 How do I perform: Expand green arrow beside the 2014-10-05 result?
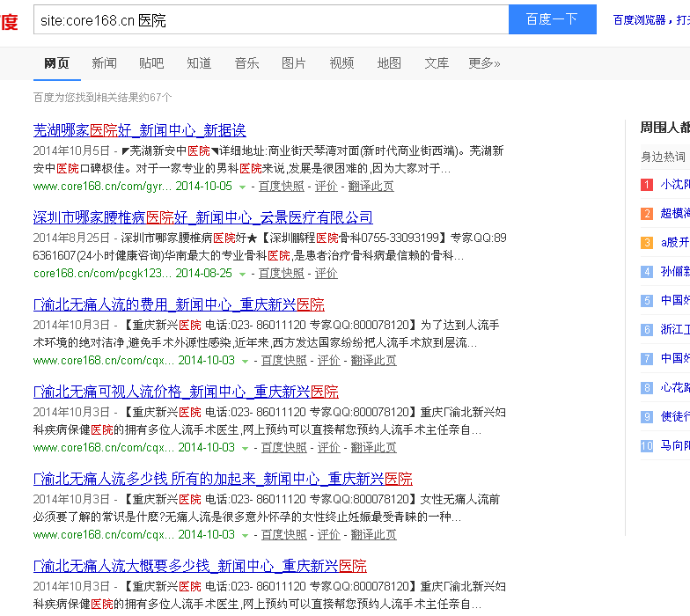(x=243, y=187)
